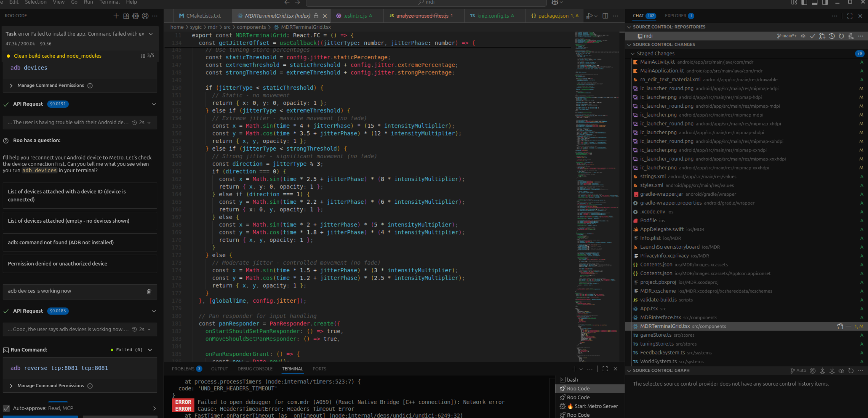Toggle secondary side bar layout icon

coord(825,2)
